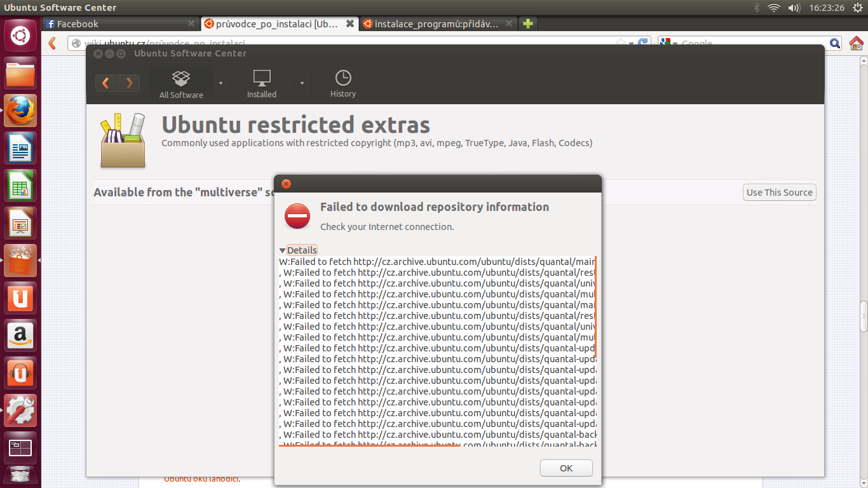The image size is (868, 488).
Task: Click OK in the error dialog
Action: tap(566, 468)
